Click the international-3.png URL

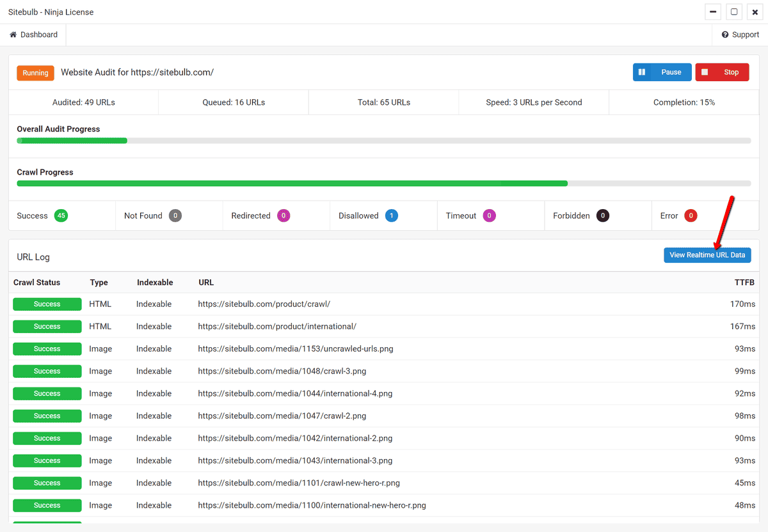coord(295,461)
